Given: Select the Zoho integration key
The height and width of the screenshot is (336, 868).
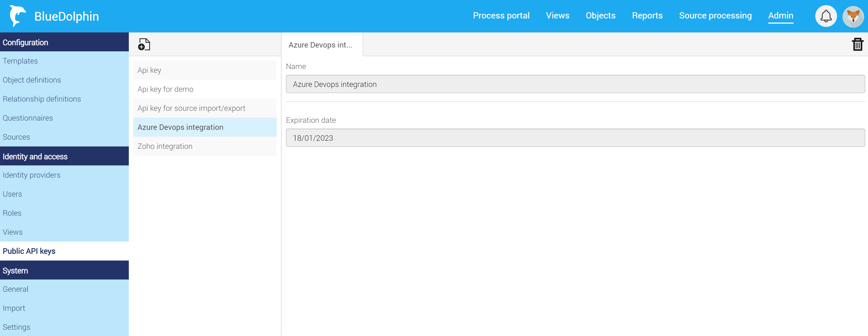Looking at the screenshot, I should (x=165, y=146).
